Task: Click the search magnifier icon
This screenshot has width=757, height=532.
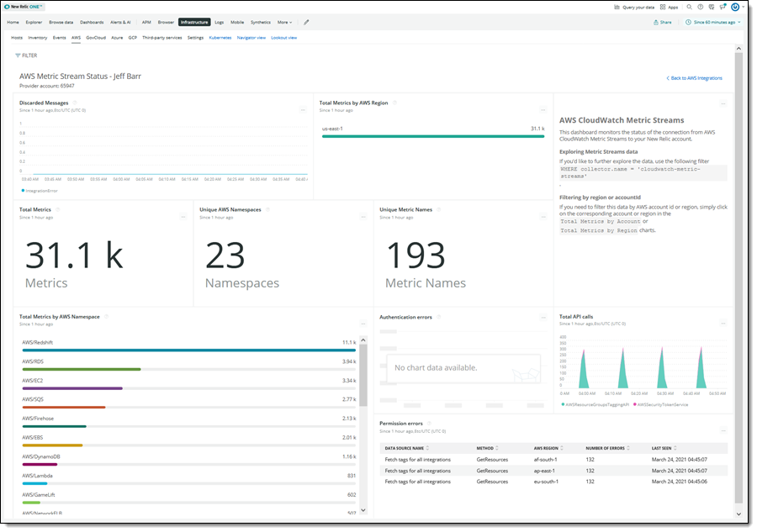Action: point(689,7)
